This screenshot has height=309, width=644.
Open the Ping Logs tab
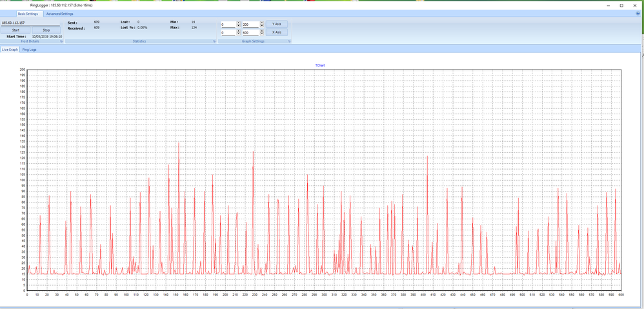tap(30, 49)
